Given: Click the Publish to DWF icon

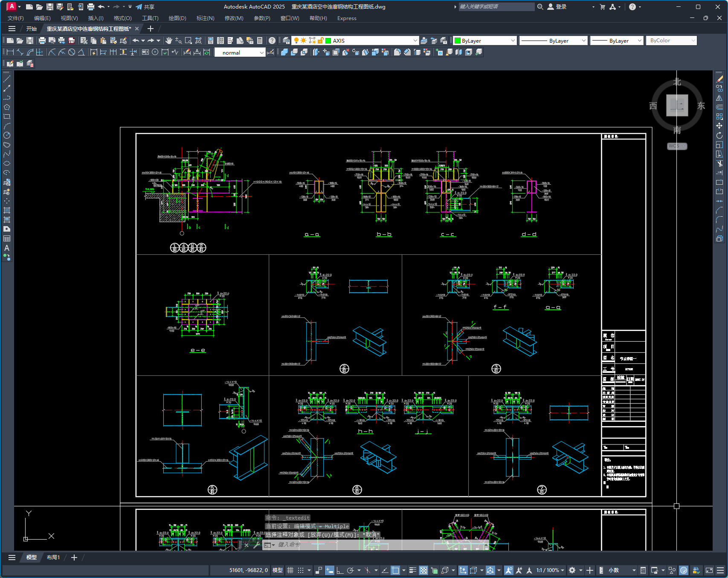Looking at the screenshot, I should [x=72, y=41].
